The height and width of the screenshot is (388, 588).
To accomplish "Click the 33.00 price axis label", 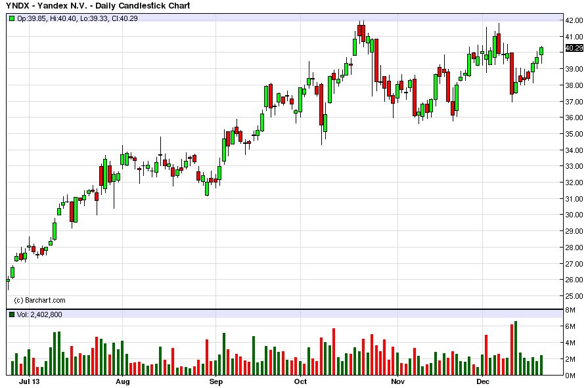I will (x=574, y=166).
